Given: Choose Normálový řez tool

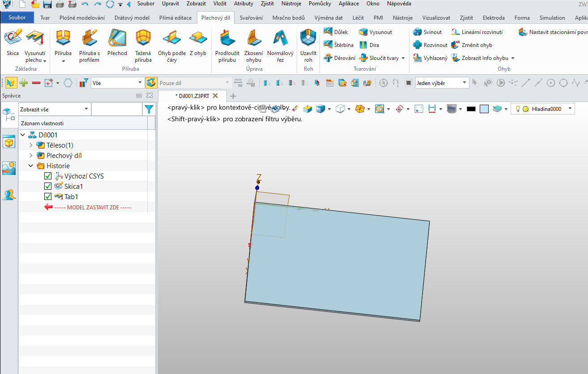Looking at the screenshot, I should click(x=280, y=45).
